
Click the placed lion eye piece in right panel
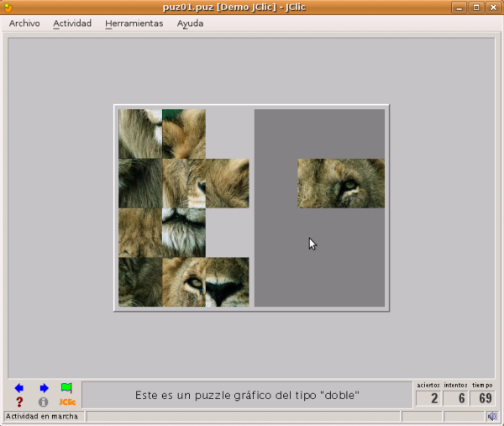click(340, 183)
